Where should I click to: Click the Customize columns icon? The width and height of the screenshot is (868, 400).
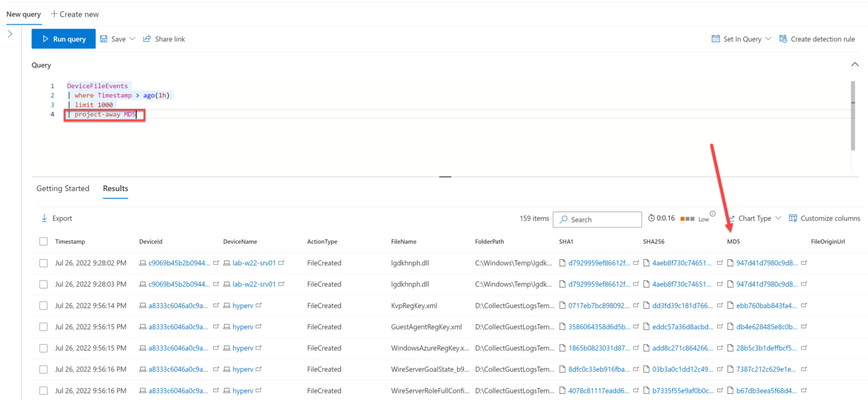[793, 218]
